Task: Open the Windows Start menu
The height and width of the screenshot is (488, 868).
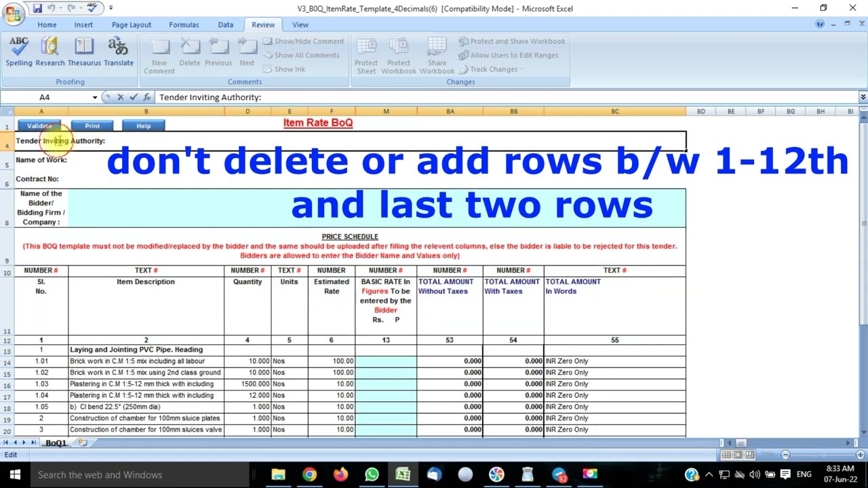Action: coord(15,474)
